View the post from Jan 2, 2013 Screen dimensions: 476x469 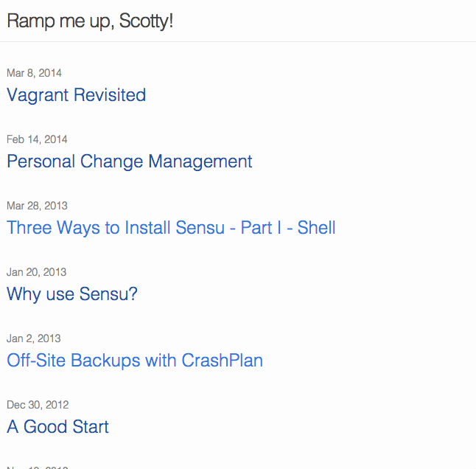click(x=135, y=361)
